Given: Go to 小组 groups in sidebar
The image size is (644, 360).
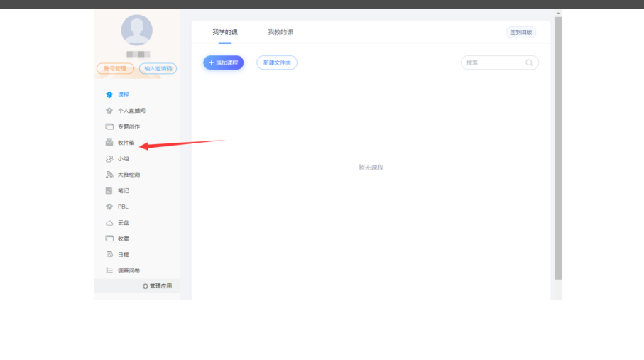Looking at the screenshot, I should pos(122,159).
